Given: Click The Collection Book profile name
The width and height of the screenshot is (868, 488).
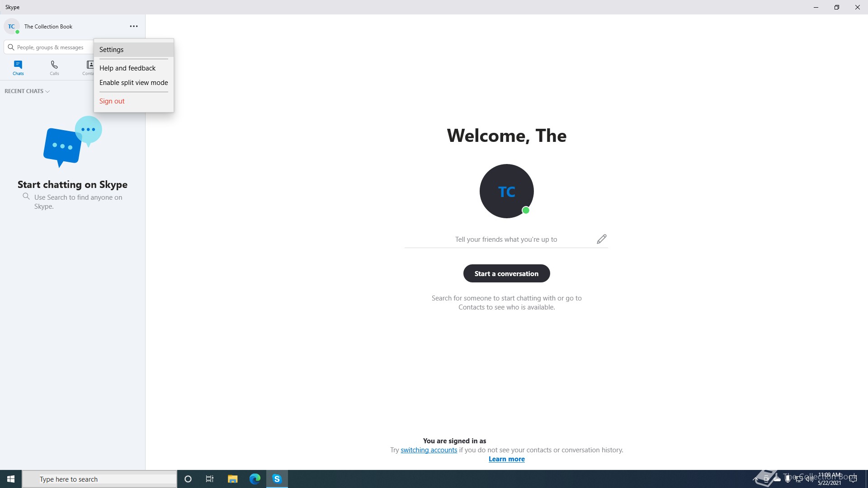Looking at the screenshot, I should [48, 27].
